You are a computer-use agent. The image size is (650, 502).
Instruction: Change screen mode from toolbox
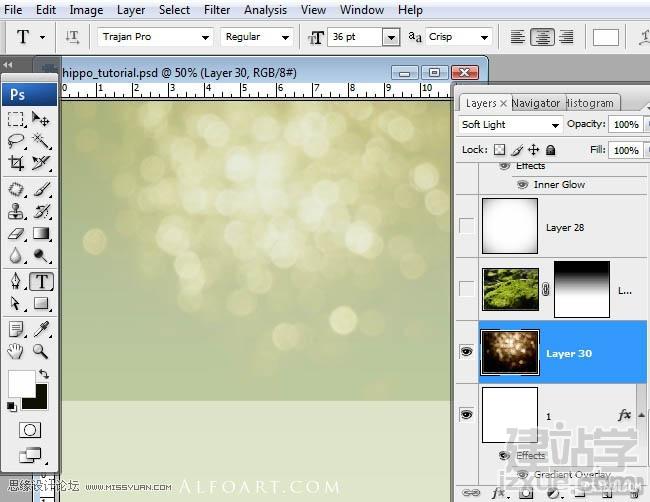pyautogui.click(x=30, y=455)
